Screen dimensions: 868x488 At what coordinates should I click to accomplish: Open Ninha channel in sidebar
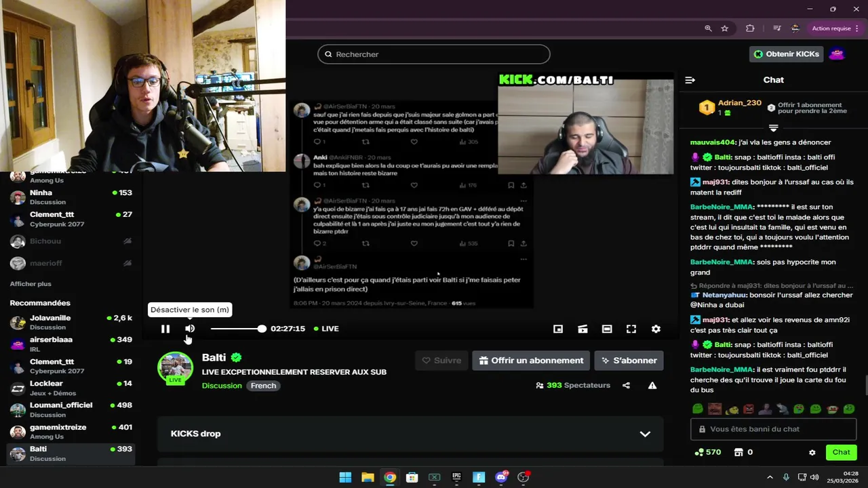click(x=71, y=197)
